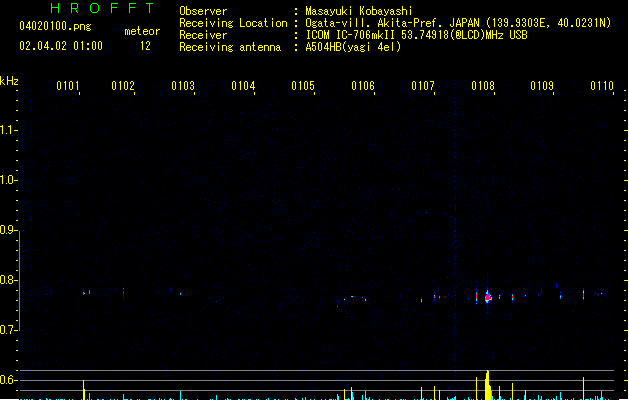The height and width of the screenshot is (400, 629).
Task: Click the 0109 time marker
Action: click(542, 86)
